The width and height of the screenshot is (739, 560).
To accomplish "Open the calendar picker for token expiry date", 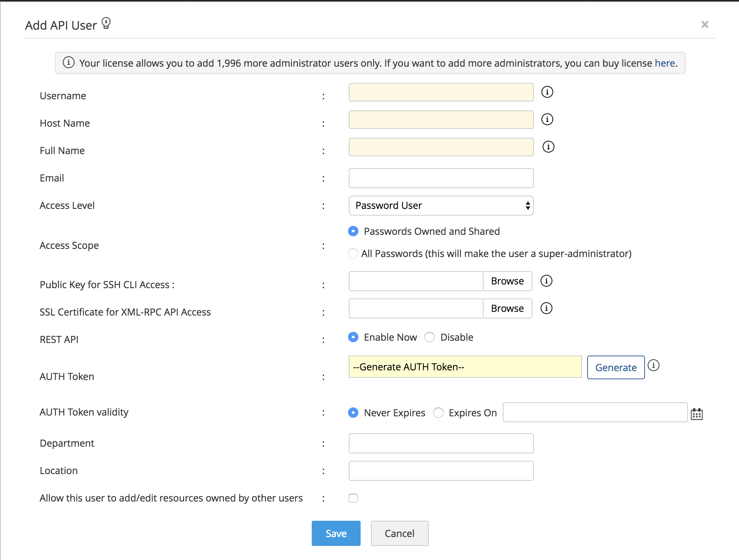I will [x=697, y=414].
